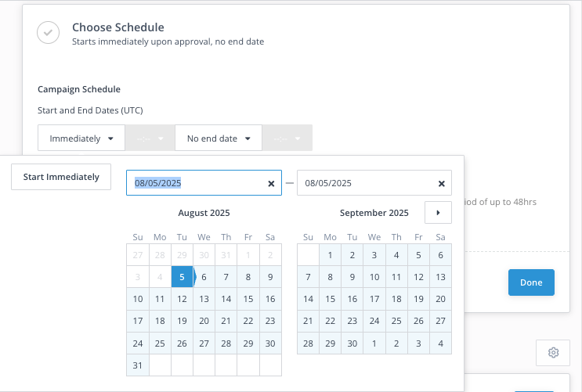Select August 31 in the calendar
582x392 pixels.
138,365
